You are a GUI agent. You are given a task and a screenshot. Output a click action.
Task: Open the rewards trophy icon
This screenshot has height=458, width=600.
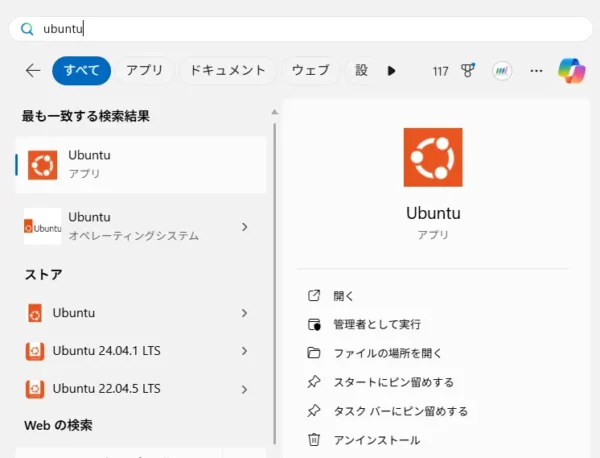click(468, 70)
